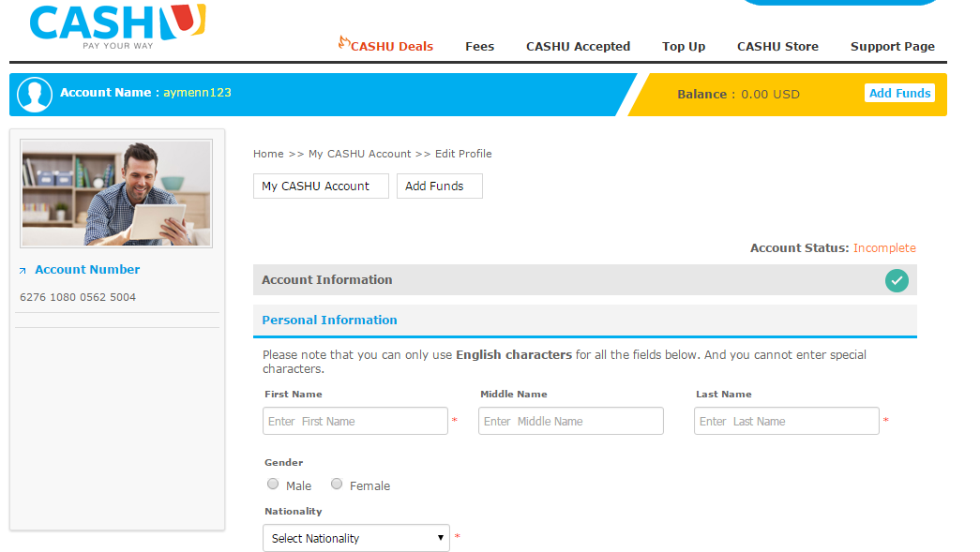This screenshot has width=980, height=552.
Task: Select the Female gender option
Action: 337,484
